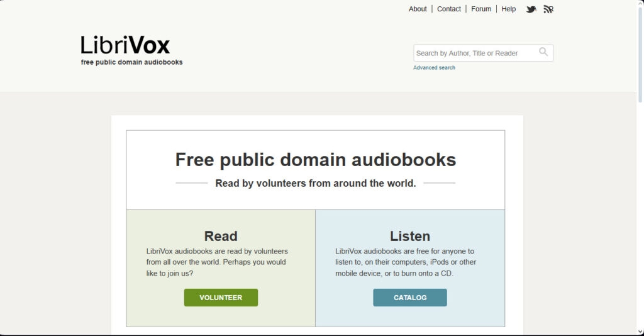Click the paragraph beginning 'LibriVox audiobooks are read by volunteers'

tap(217, 262)
